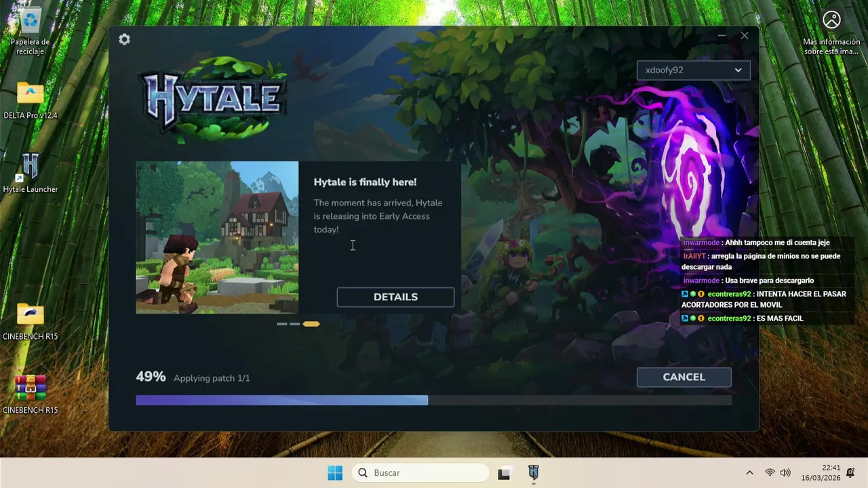Image resolution: width=868 pixels, height=488 pixels.
Task: Open launcher settings gear icon
Action: tap(124, 39)
